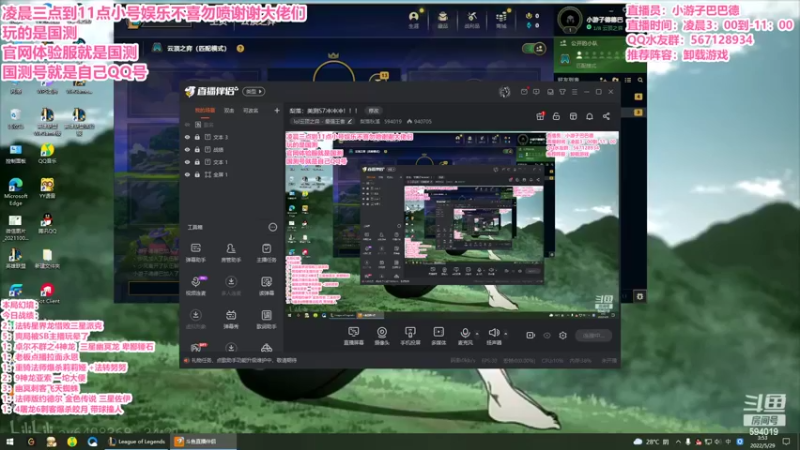Add a new scene with the plus icon
Viewport: 800px width, 450px height.
point(277,110)
